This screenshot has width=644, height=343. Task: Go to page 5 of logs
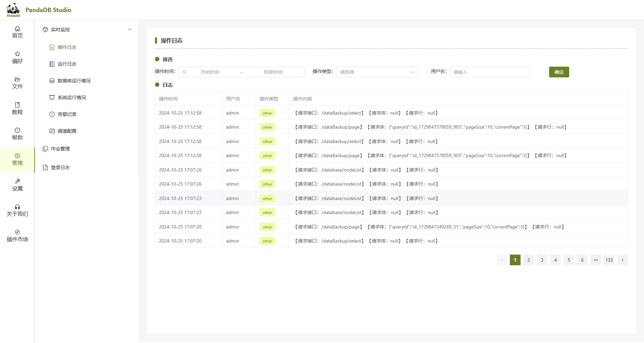pos(569,260)
